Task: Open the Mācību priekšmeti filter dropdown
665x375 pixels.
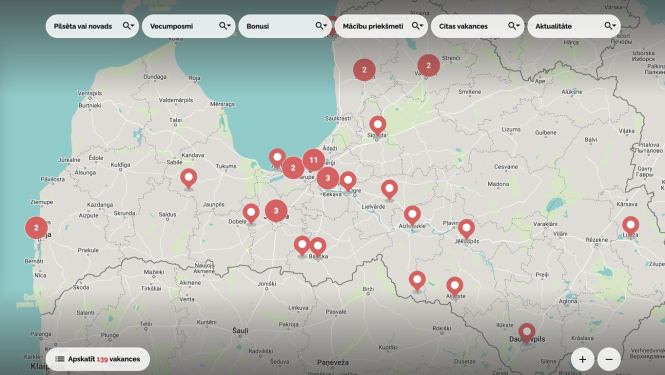Action: click(381, 26)
